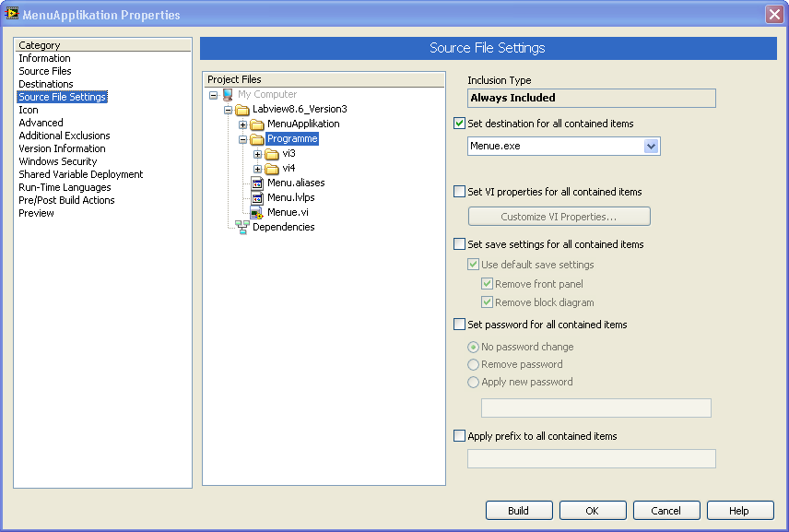Enable Set VI properties for all contained items
789x532 pixels.
click(x=460, y=192)
